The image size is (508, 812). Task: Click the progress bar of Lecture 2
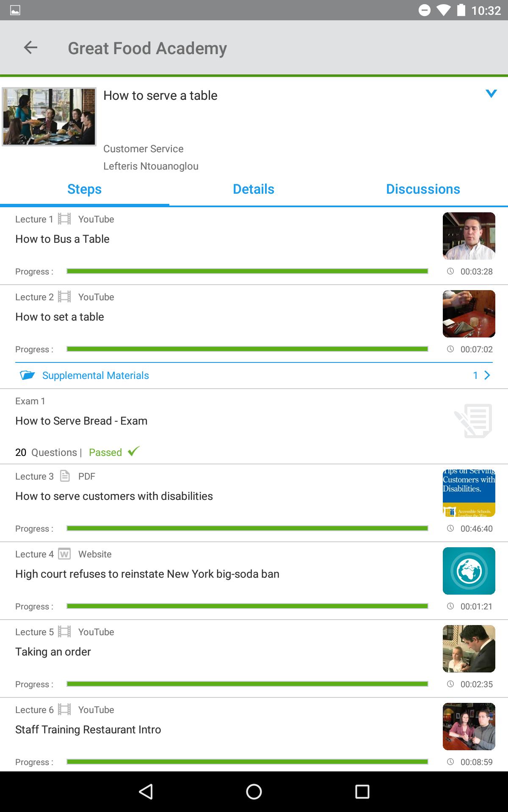click(x=247, y=349)
